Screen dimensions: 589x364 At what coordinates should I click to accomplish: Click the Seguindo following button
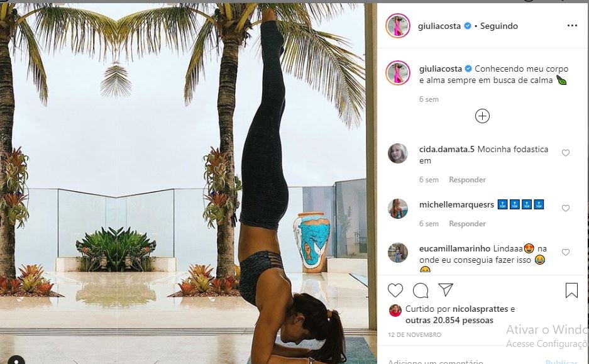point(499,26)
